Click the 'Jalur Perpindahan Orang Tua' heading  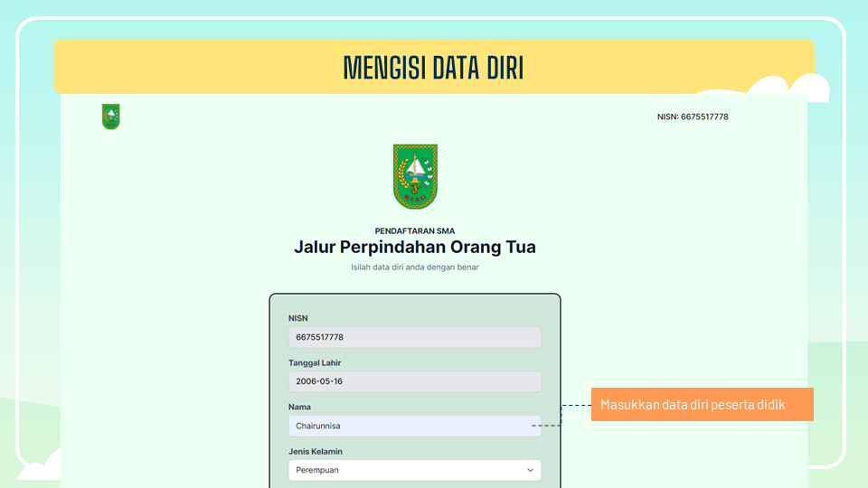(x=414, y=247)
